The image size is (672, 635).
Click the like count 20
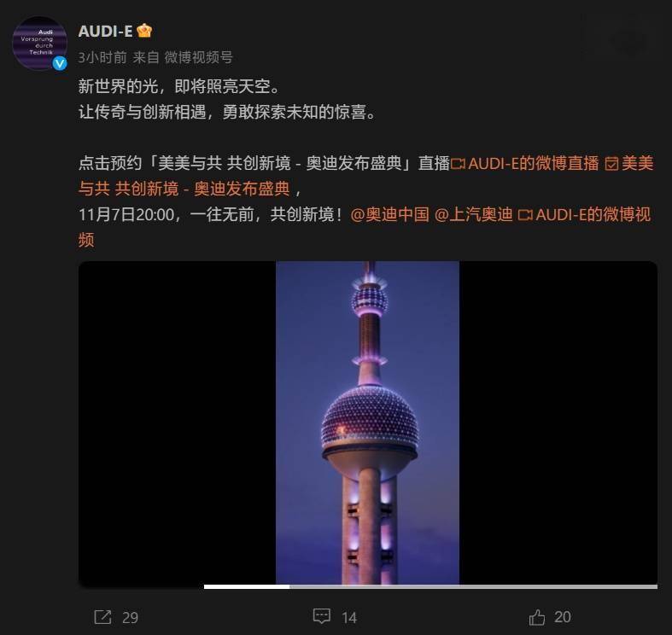563,617
